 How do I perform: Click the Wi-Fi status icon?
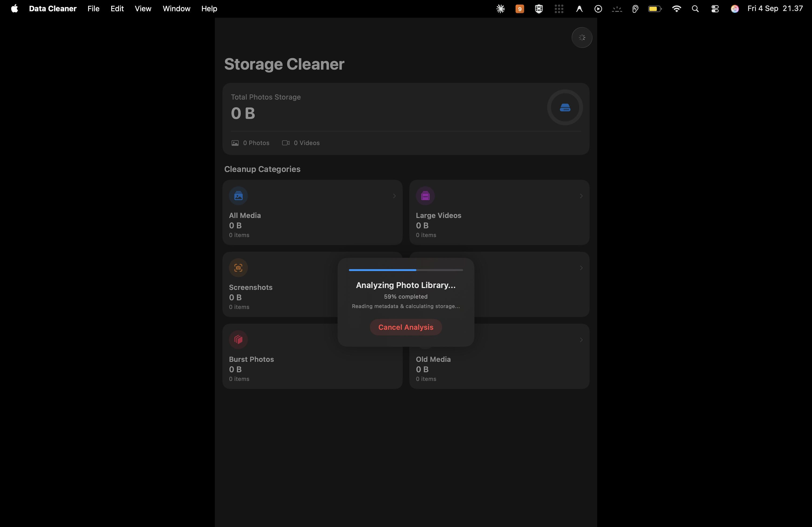click(x=676, y=9)
